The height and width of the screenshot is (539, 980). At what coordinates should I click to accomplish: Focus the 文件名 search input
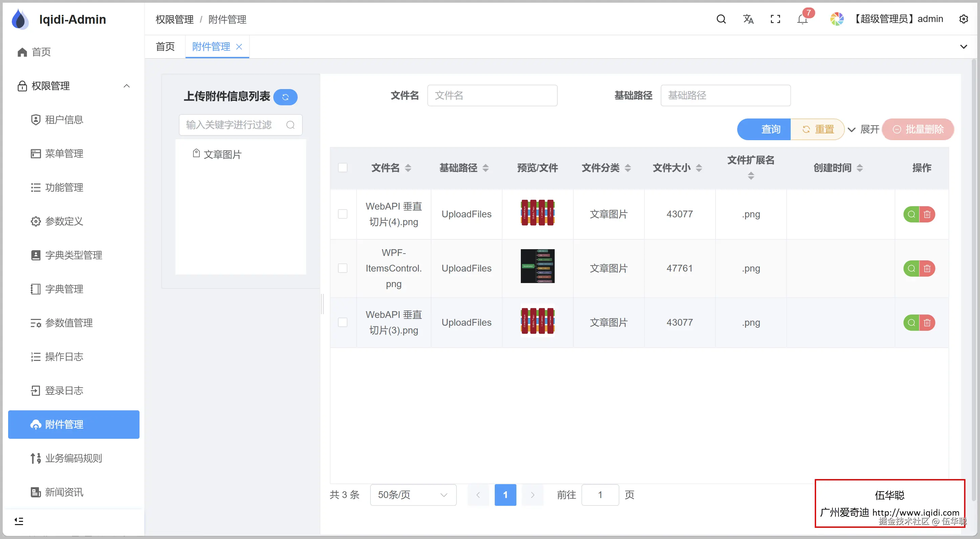tap(492, 95)
